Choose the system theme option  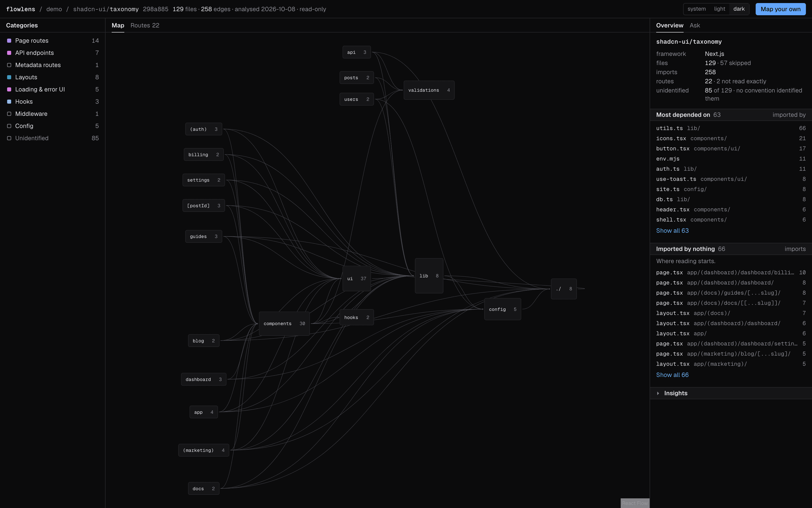coord(697,9)
